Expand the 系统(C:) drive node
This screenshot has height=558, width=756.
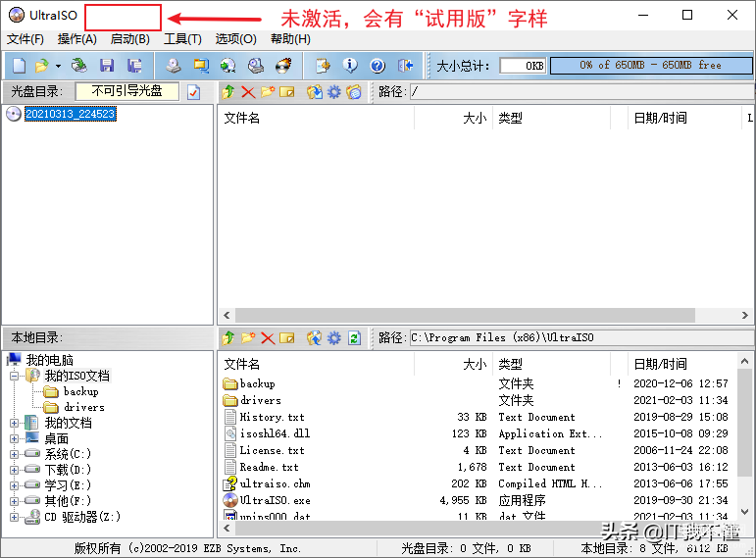(x=15, y=454)
